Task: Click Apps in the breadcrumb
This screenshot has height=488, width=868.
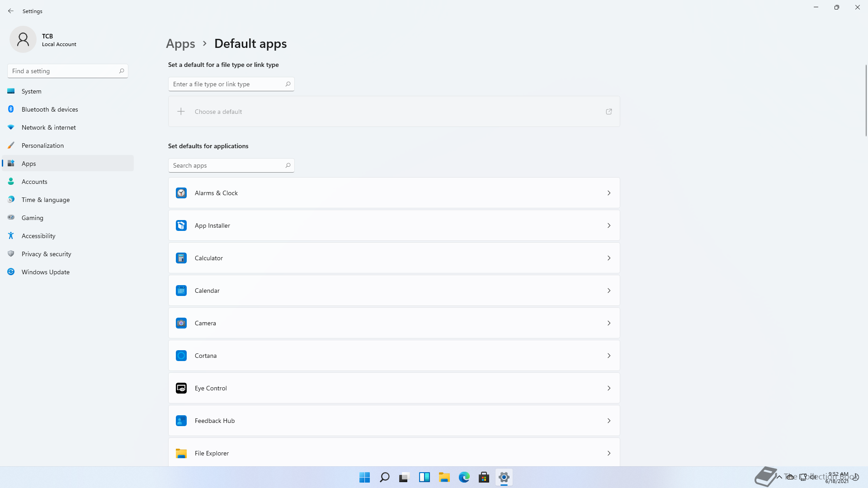Action: (x=180, y=44)
